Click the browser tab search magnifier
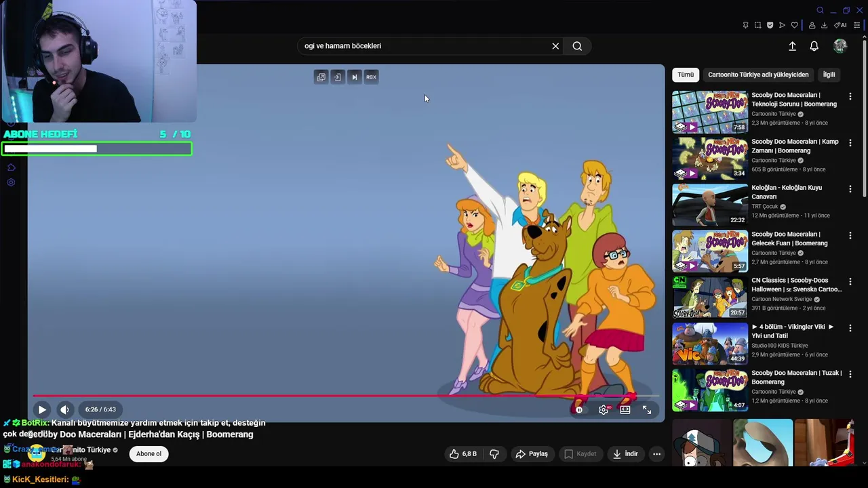Screen dimensions: 868x488 820,10
